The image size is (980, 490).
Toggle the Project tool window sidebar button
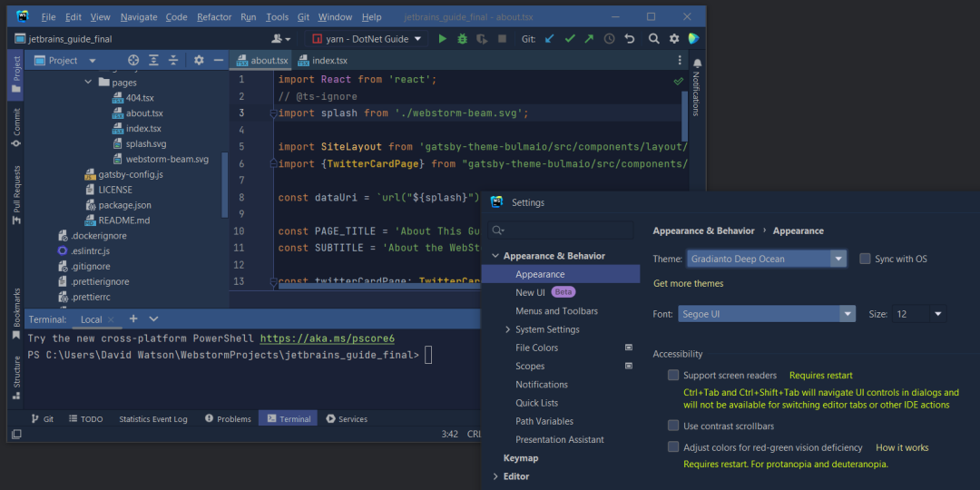[x=16, y=74]
